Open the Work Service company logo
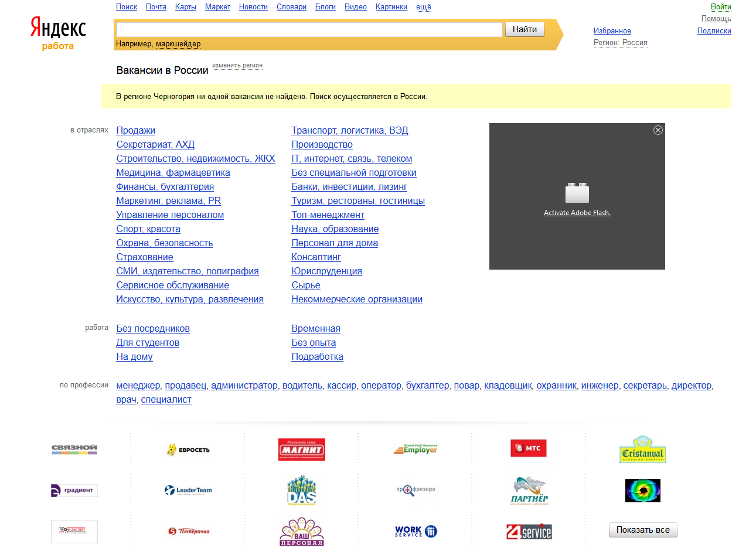Viewport: 756px width, 548px height. tap(416, 532)
